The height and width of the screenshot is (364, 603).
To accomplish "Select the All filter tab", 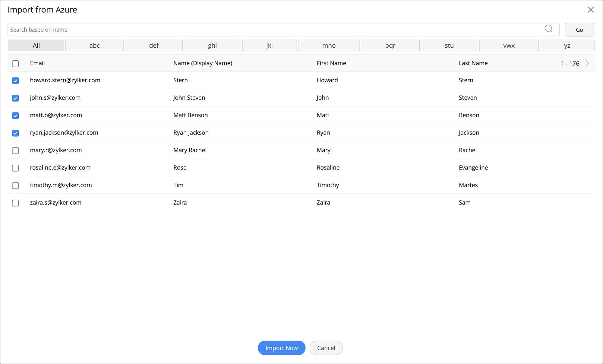I will [x=36, y=46].
